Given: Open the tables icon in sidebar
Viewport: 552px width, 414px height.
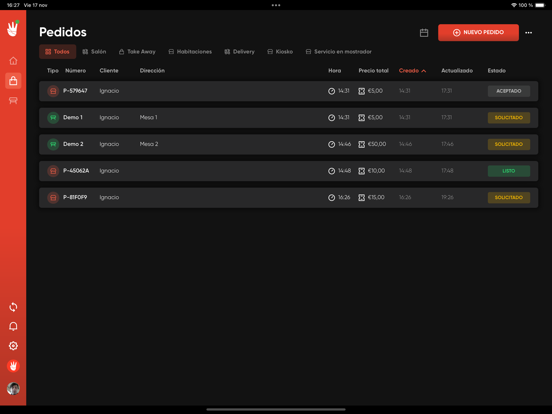Looking at the screenshot, I should 13,101.
